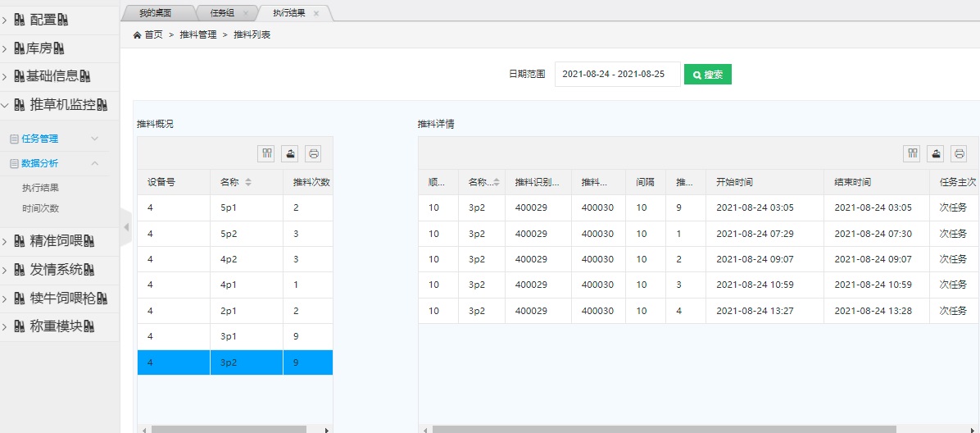Open column filter in 推料概况 toolbar
This screenshot has width=980, height=433.
266,153
